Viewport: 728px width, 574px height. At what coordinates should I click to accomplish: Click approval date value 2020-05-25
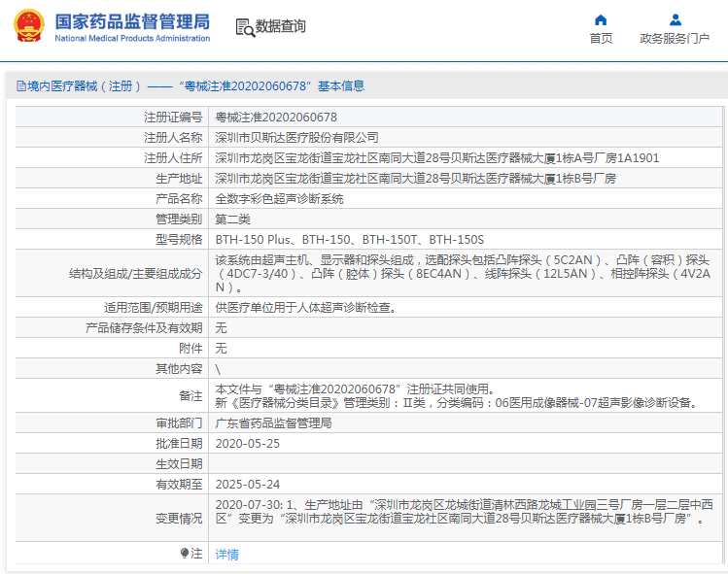[x=247, y=443]
